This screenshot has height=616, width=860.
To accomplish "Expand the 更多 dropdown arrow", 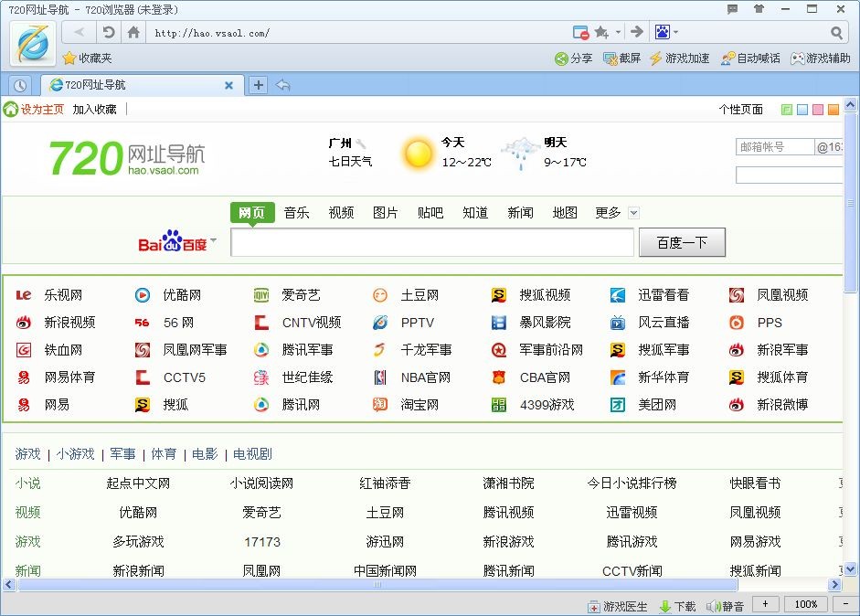I will [x=633, y=213].
